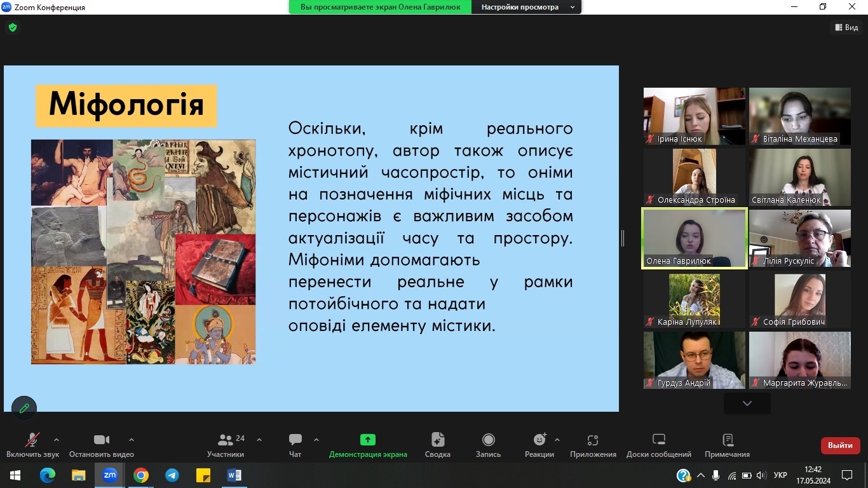
Task: Select Віталіна Механцева video tile
Action: point(800,116)
